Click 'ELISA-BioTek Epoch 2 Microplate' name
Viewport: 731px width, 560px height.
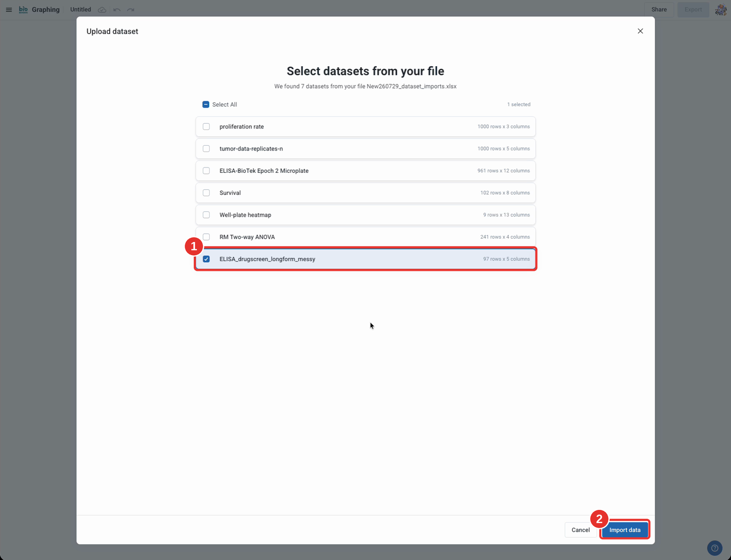[x=264, y=171]
